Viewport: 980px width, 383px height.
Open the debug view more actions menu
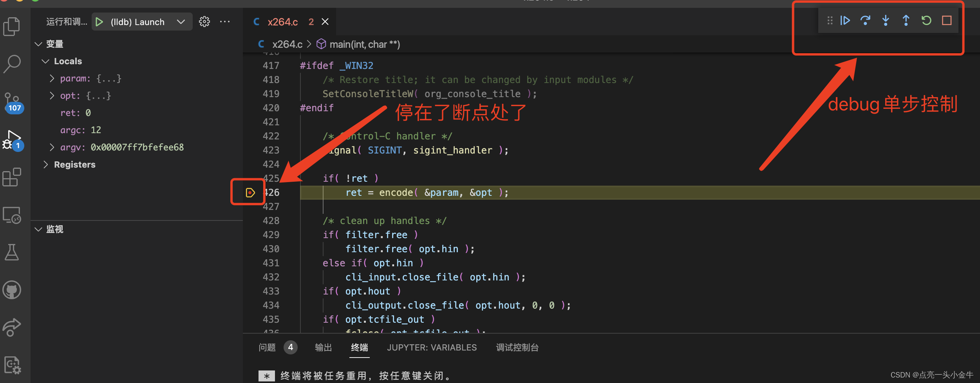tap(225, 22)
